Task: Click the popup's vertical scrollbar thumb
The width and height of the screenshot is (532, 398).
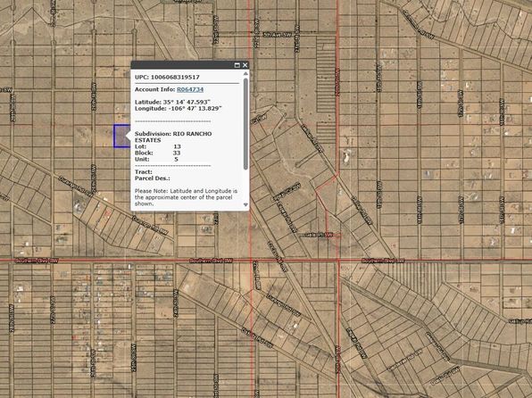Action: tap(245, 124)
